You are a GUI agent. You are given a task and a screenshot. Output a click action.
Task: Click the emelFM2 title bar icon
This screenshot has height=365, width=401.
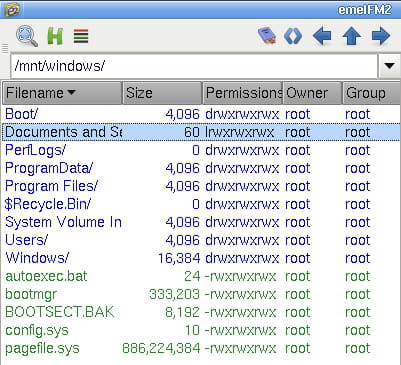coord(11,9)
